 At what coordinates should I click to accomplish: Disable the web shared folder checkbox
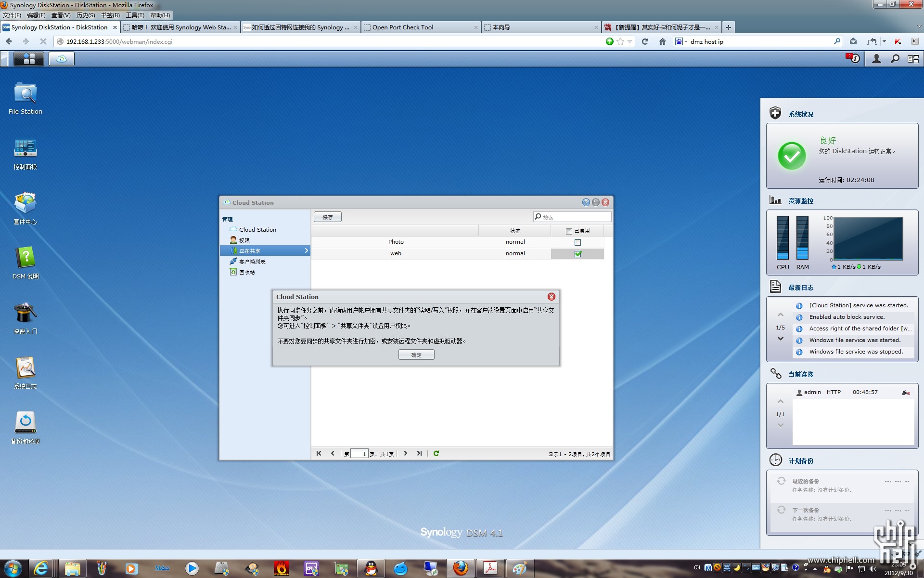[x=577, y=254]
